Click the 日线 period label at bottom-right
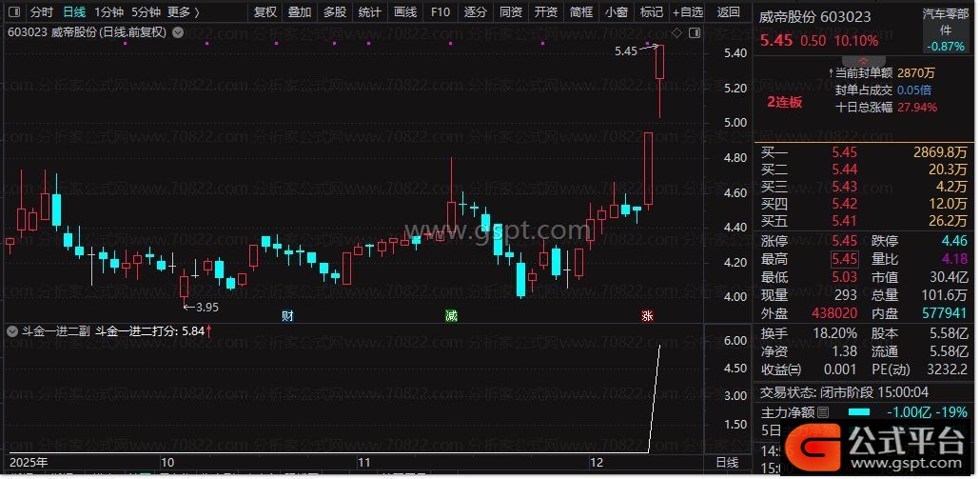 click(727, 462)
